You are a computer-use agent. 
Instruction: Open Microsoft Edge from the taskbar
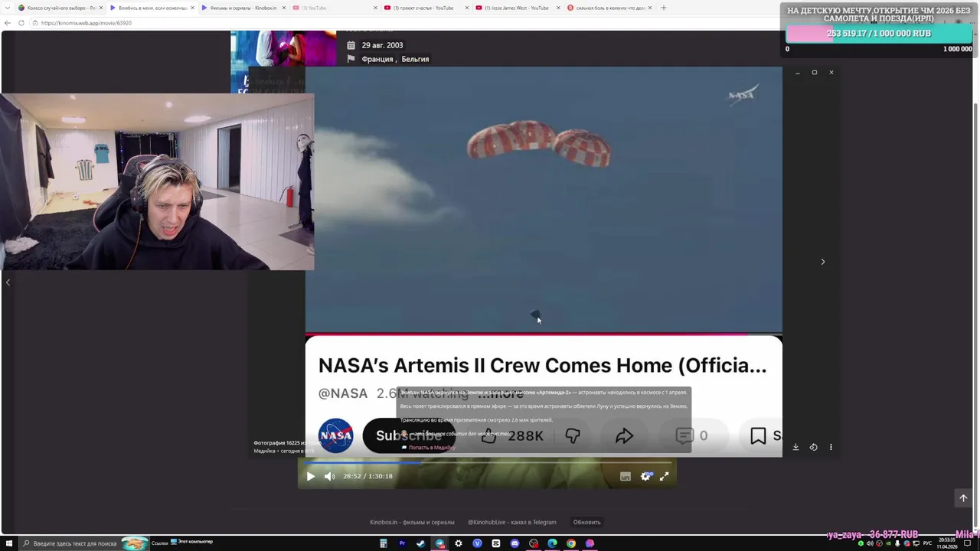(x=552, y=543)
